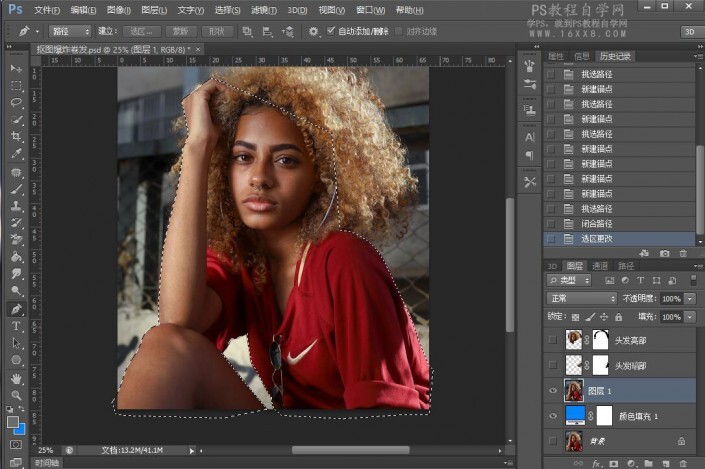Expand the 不透明度 opacity dropdown arrow
705x469 pixels.
689,298
